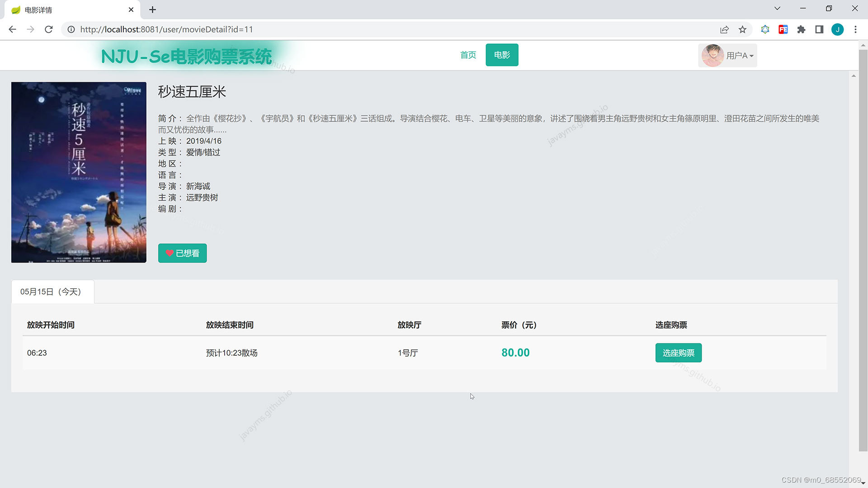The width and height of the screenshot is (868, 488).
Task: Open the browser profile avatar J
Action: pos(838,29)
